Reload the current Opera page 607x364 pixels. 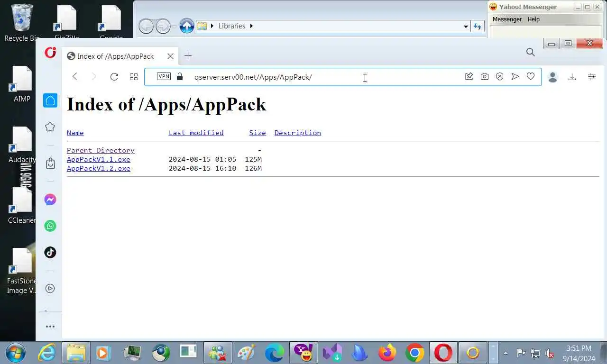tap(114, 76)
